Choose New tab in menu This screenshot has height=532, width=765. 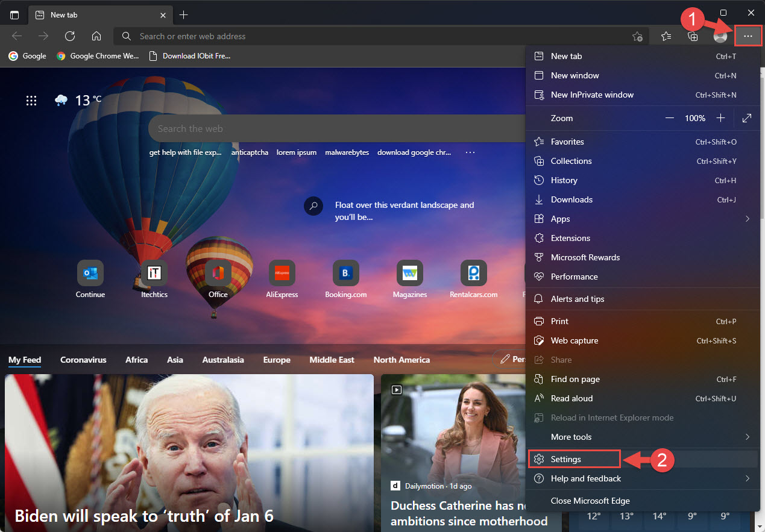(x=643, y=56)
